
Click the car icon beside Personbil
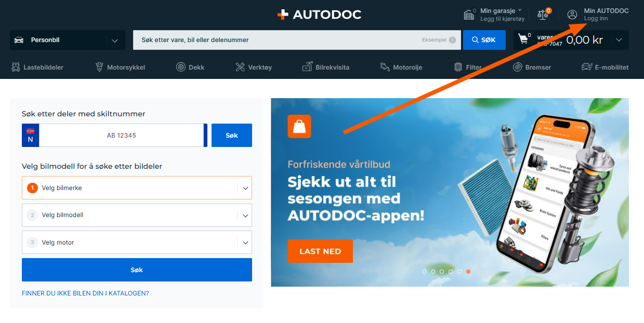pos(19,40)
